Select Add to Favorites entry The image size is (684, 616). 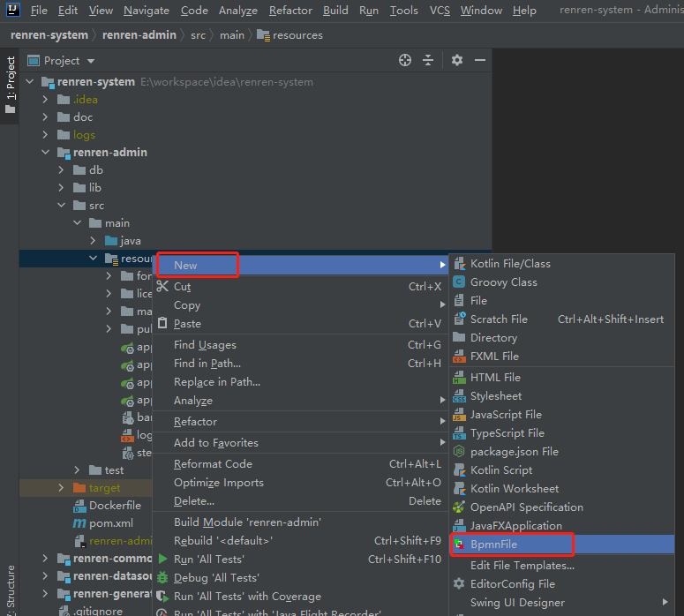[301, 443]
